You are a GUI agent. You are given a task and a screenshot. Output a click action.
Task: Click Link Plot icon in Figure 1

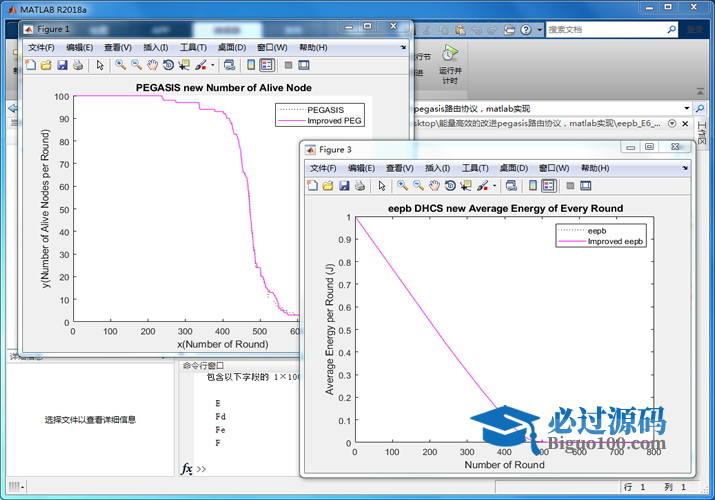click(x=229, y=65)
